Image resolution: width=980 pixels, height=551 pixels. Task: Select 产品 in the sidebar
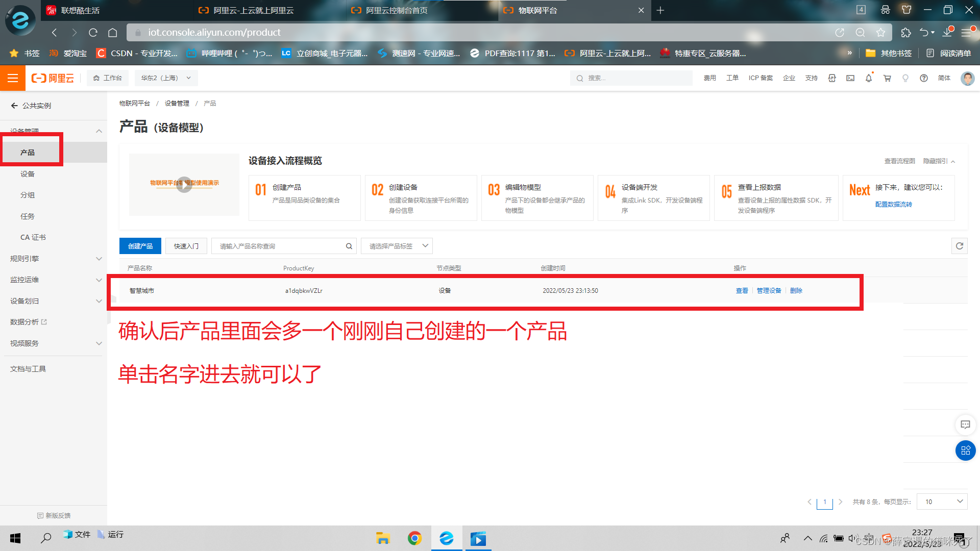pyautogui.click(x=28, y=153)
